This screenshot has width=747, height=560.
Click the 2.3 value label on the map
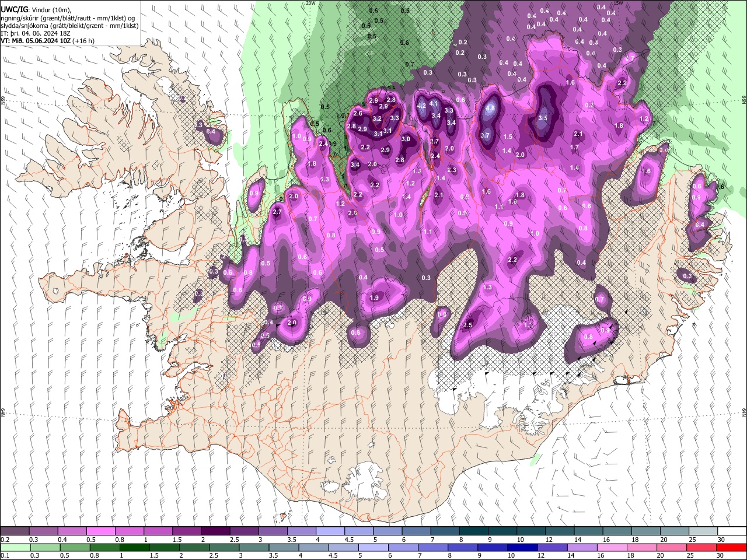(452, 170)
